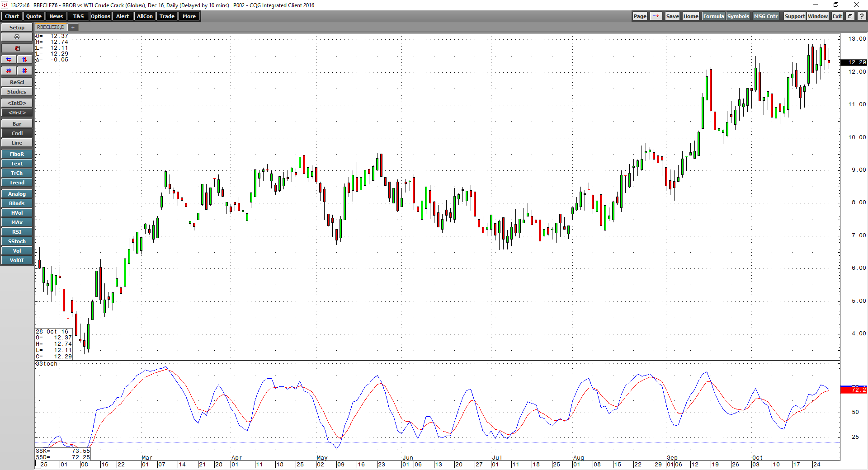
Task: Open the Page menu button
Action: pos(640,16)
